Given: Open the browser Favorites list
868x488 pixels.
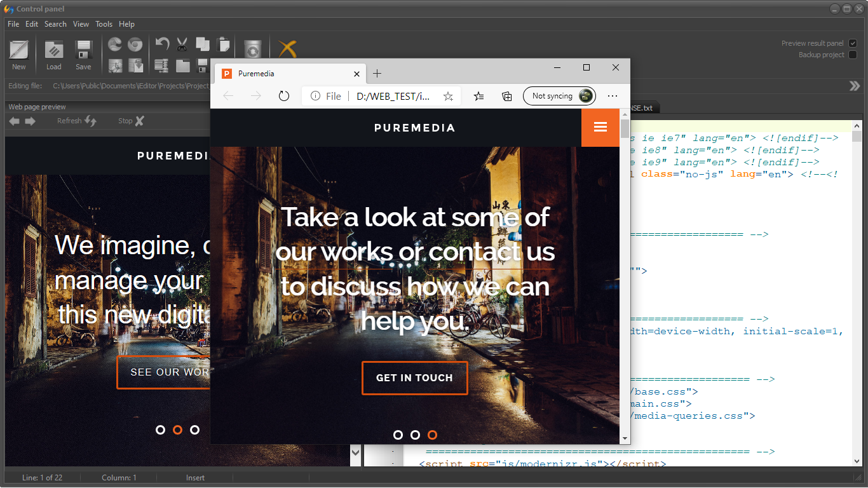Looking at the screenshot, I should (x=479, y=96).
